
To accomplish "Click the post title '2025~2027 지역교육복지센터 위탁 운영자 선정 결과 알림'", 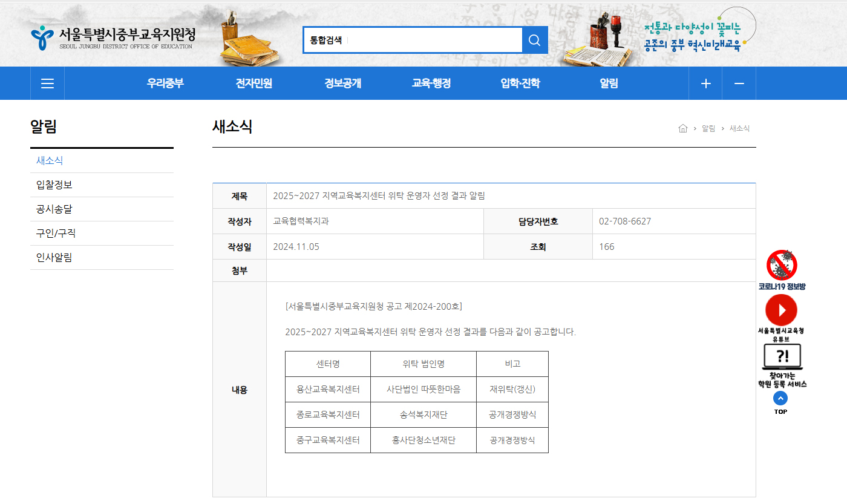I will [379, 196].
